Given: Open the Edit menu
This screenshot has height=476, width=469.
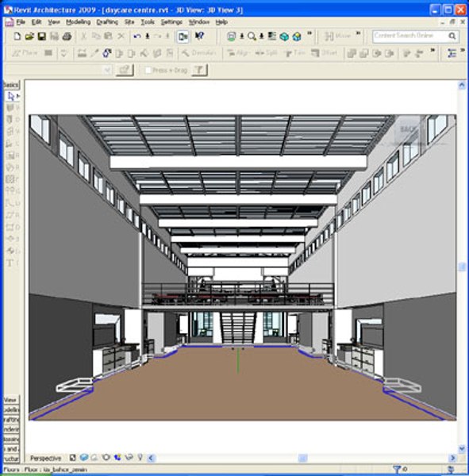Looking at the screenshot, I should point(37,22).
